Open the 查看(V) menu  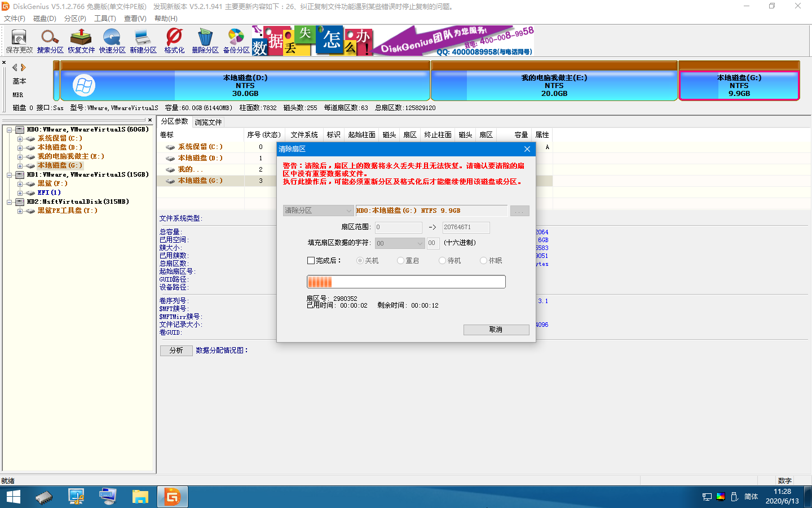(135, 19)
